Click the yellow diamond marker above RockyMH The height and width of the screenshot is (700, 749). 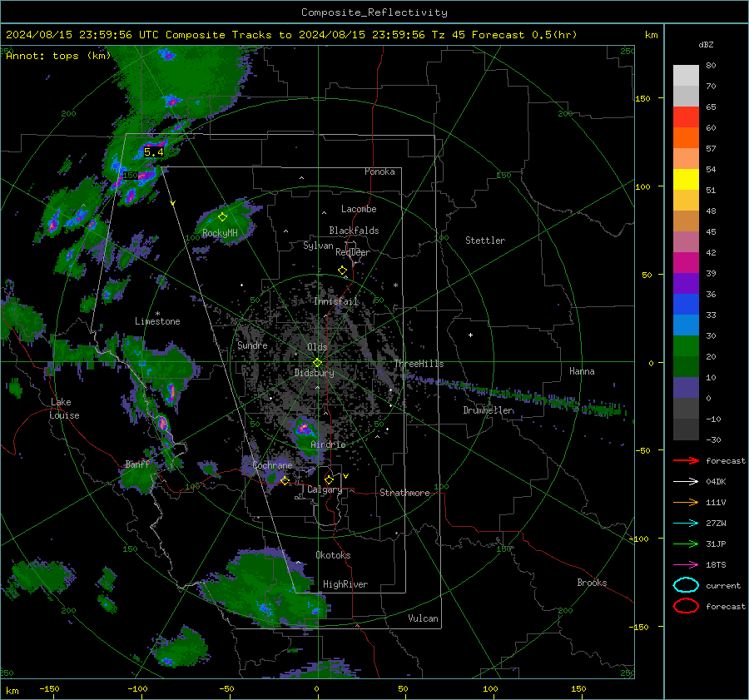point(222,217)
